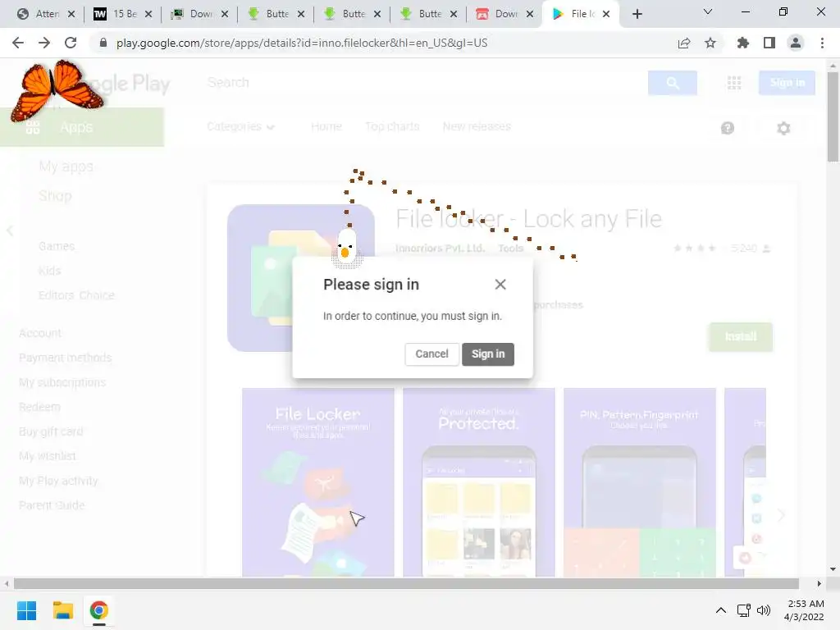
Task: Open the Protected screenshot thumbnail
Action: click(x=479, y=482)
